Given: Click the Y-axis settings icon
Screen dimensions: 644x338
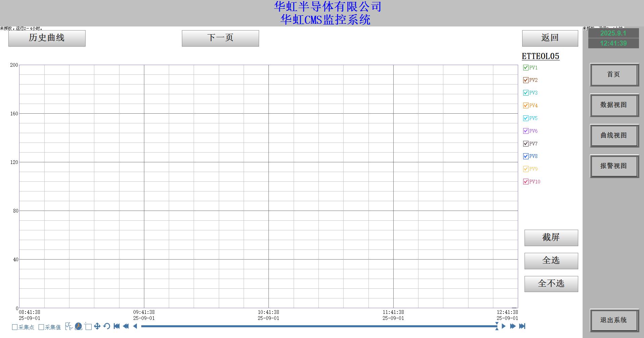Looking at the screenshot, I should coord(69,326).
